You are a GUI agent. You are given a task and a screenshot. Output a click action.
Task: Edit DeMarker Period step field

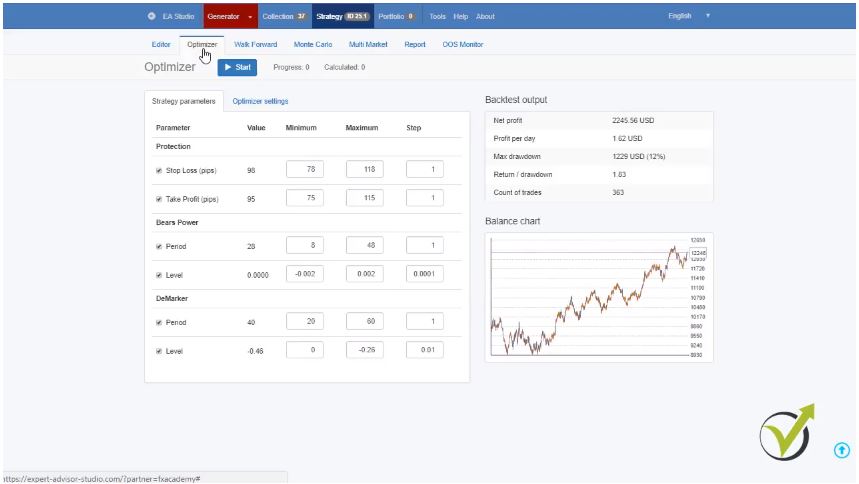tap(425, 321)
